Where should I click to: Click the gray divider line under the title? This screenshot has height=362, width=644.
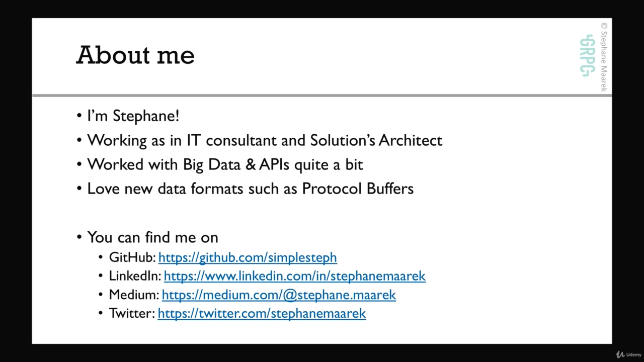tap(322, 95)
